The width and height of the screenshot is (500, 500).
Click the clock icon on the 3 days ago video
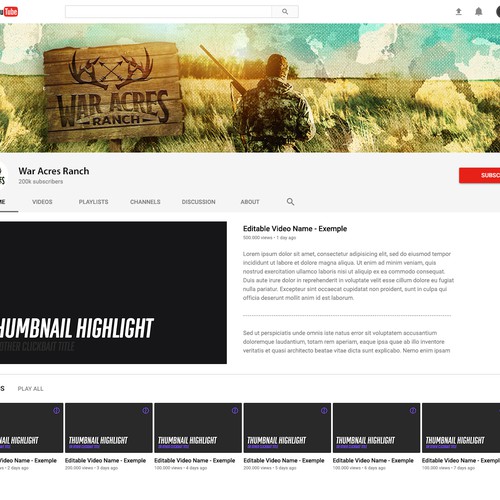(146, 410)
